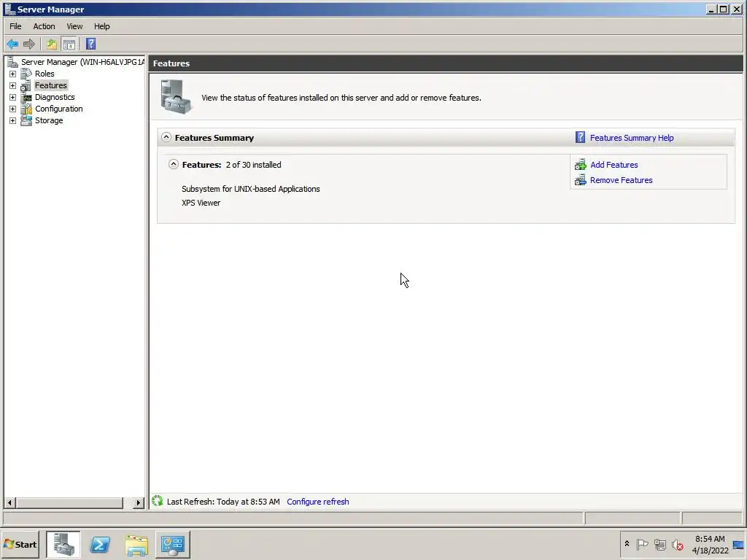The height and width of the screenshot is (560, 747).
Task: Click the taskbar clock showing 8:54 AM
Action: pyautogui.click(x=710, y=544)
